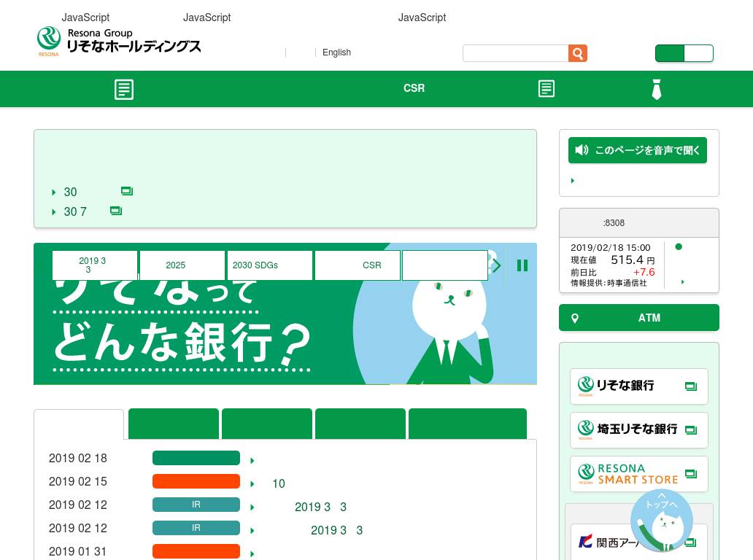Image resolution: width=753 pixels, height=560 pixels.
Task: Open the RESONA SMART STORE link
Action: 638,474
